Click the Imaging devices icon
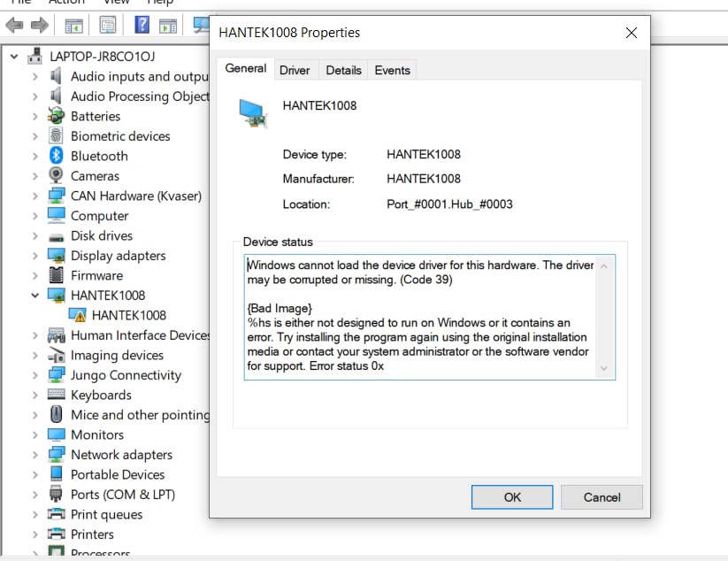Image resolution: width=728 pixels, height=561 pixels. point(57,355)
